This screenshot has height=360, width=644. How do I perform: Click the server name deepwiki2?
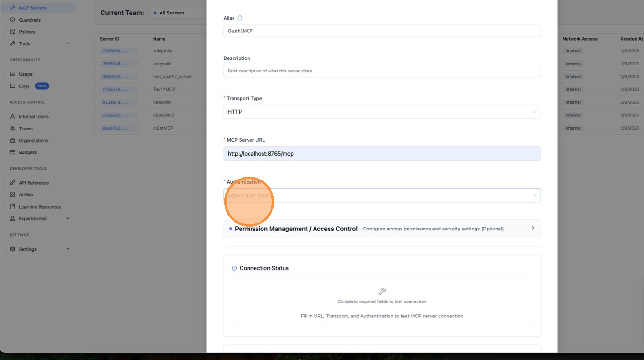pyautogui.click(x=163, y=115)
